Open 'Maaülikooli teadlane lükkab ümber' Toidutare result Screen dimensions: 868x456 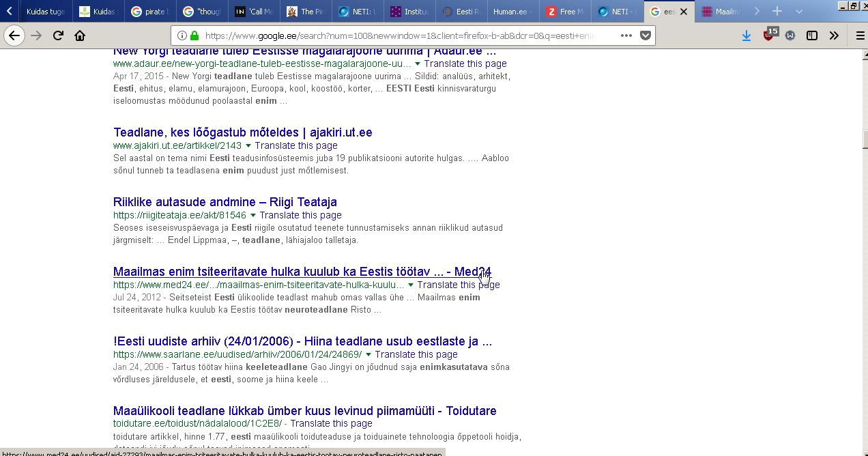pos(305,410)
